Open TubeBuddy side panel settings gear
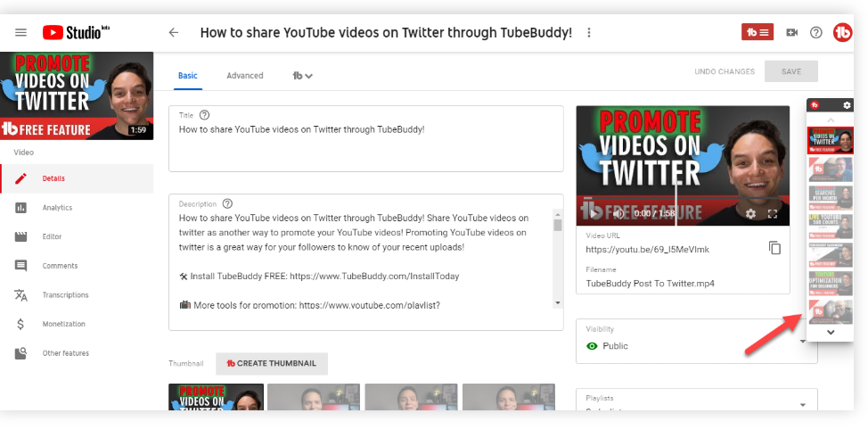This screenshot has height=438, width=868. [847, 105]
